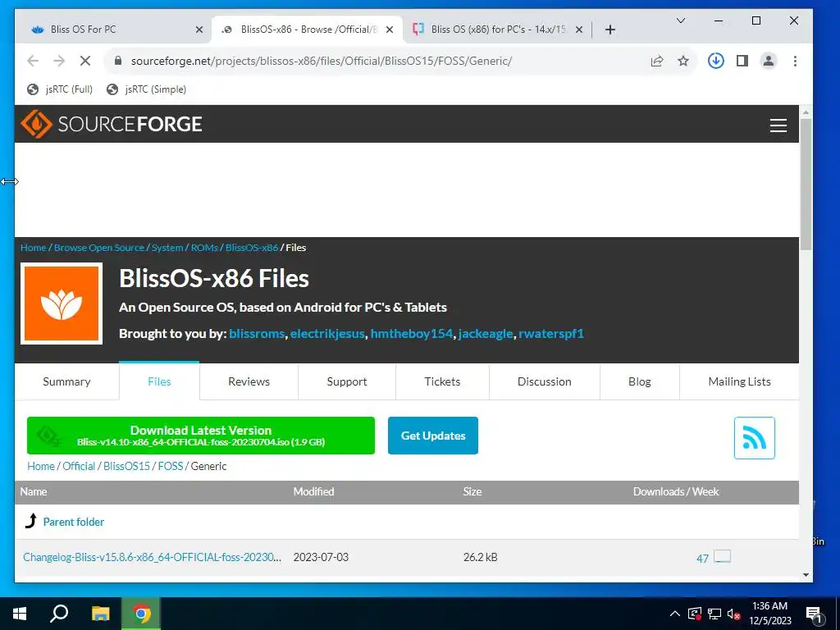840x630 pixels.
Task: Click the SourceForge logo
Action: (112, 125)
